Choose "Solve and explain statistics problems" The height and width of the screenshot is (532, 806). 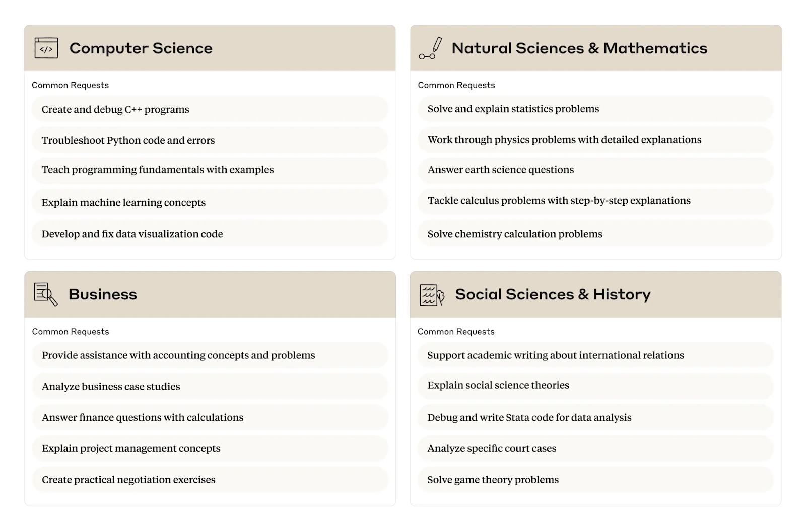513,109
